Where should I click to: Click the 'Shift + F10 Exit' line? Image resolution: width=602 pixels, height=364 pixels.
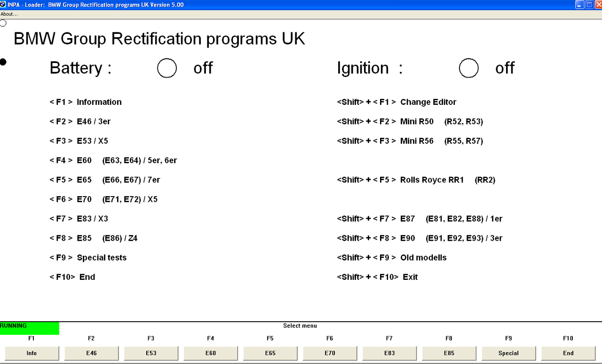click(378, 277)
